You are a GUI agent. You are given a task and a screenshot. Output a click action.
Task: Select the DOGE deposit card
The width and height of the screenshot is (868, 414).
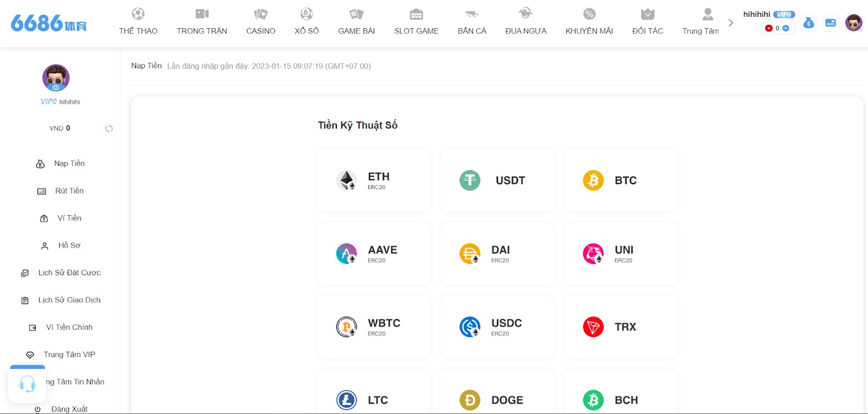(497, 391)
